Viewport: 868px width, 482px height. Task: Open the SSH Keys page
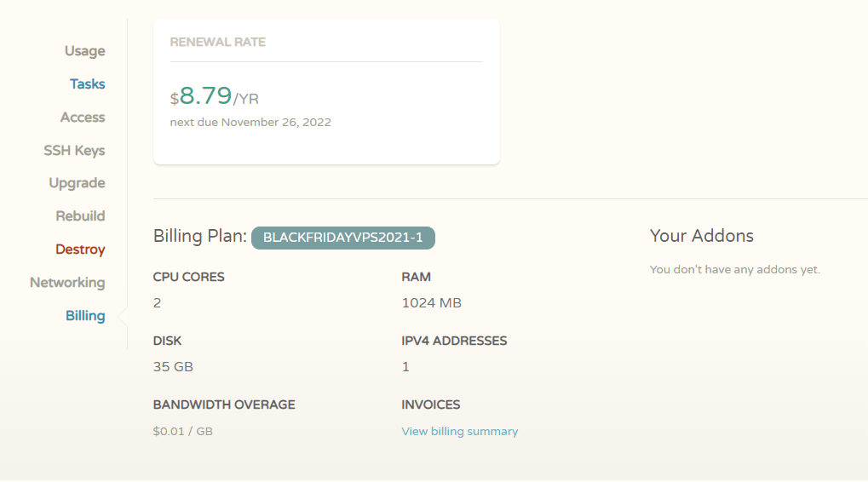point(74,151)
